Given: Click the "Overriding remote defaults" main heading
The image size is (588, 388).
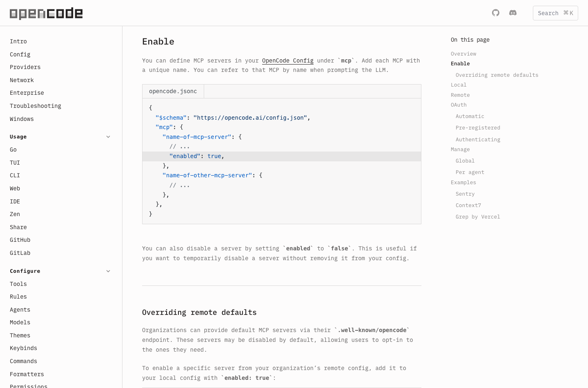Looking at the screenshot, I should coord(199,312).
